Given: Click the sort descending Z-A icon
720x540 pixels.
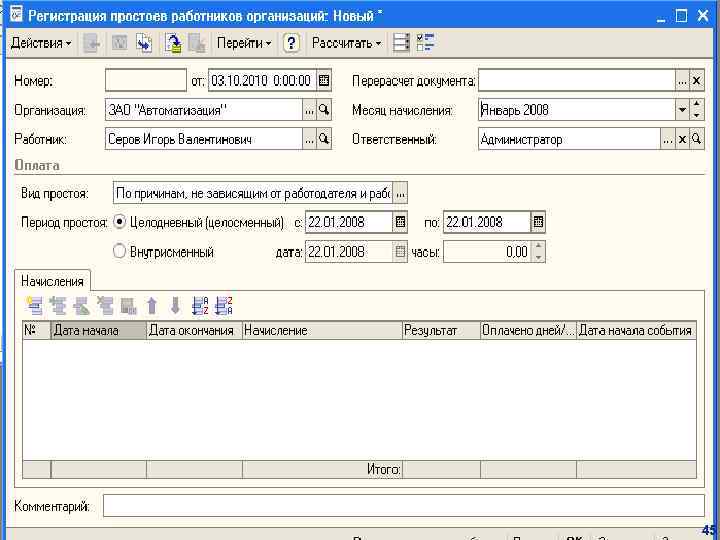Looking at the screenshot, I should [224, 306].
